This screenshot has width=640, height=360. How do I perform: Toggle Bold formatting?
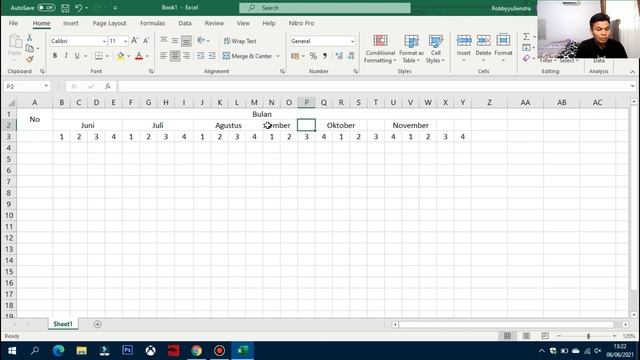tap(55, 56)
